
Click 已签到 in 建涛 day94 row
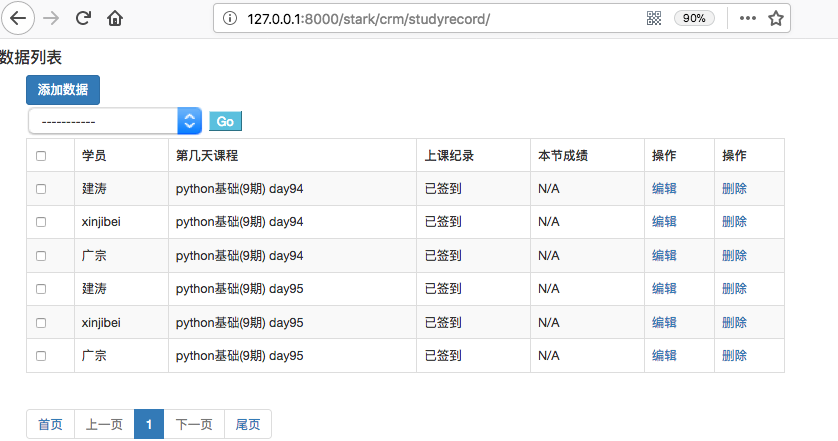tap(443, 189)
